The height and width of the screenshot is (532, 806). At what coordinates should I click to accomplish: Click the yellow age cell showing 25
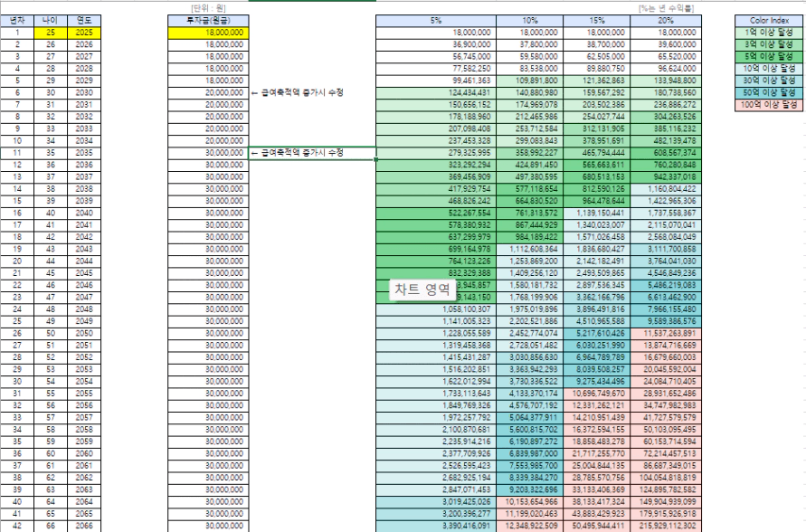50,32
